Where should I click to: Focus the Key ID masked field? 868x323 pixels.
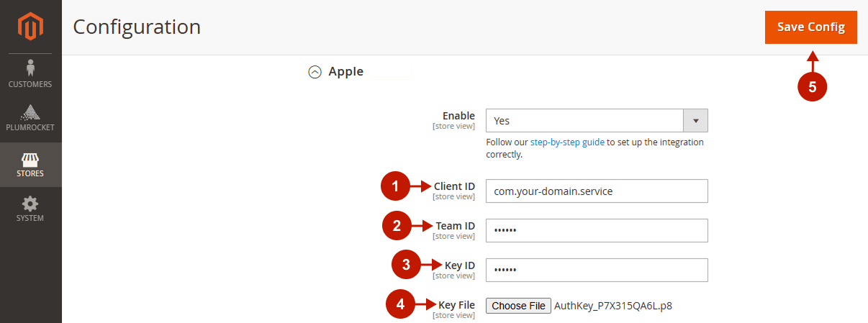[x=597, y=270]
